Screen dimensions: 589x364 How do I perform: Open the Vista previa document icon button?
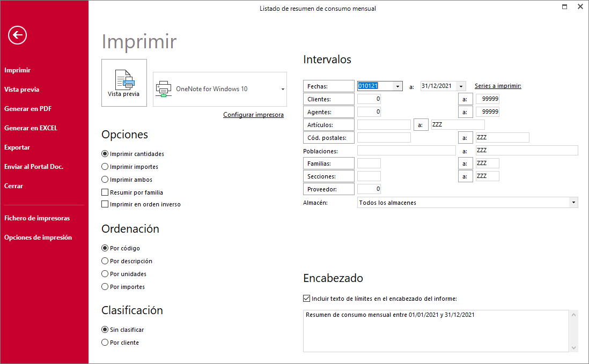(124, 83)
